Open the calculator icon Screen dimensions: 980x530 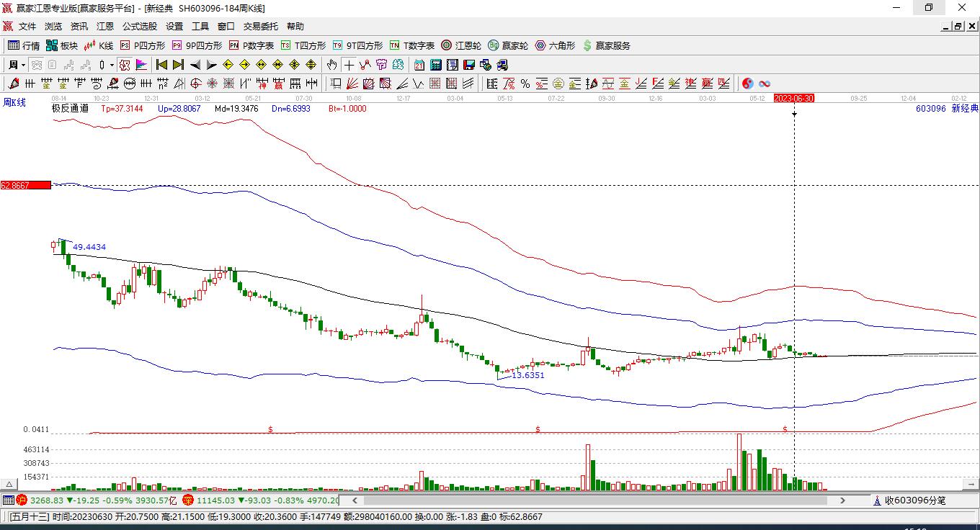point(436,65)
